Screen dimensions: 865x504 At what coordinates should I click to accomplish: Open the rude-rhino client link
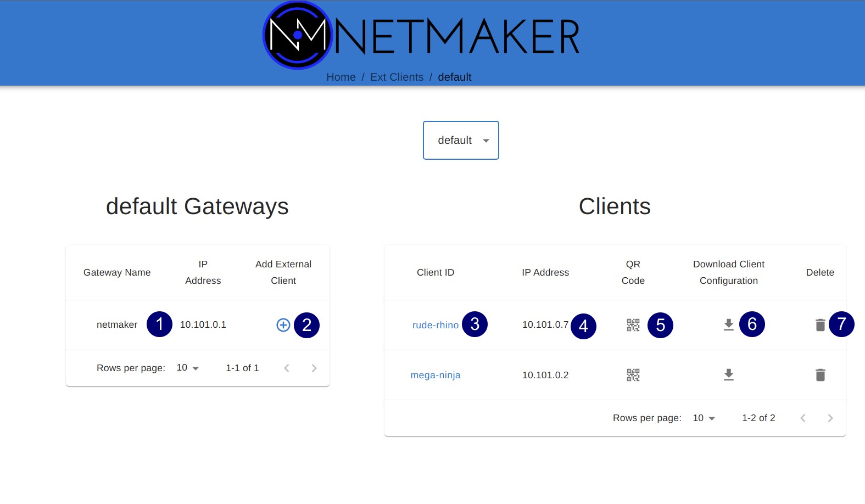point(435,325)
